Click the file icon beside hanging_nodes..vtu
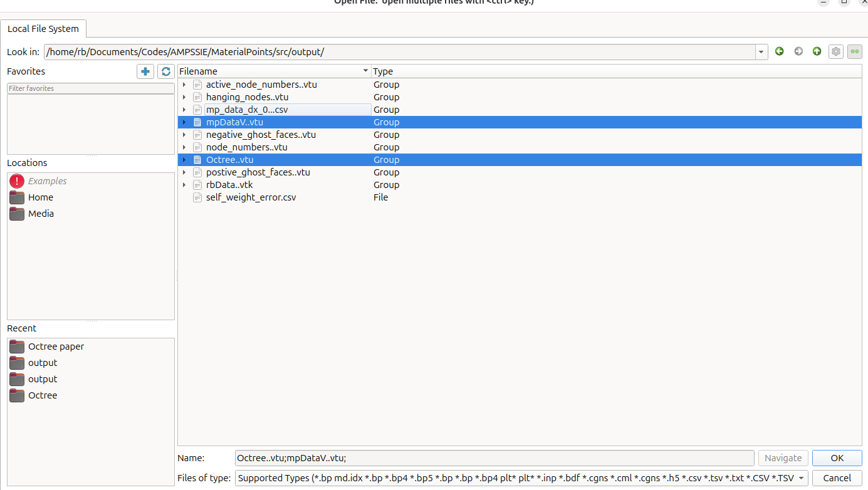The height and width of the screenshot is (490, 868). click(197, 97)
